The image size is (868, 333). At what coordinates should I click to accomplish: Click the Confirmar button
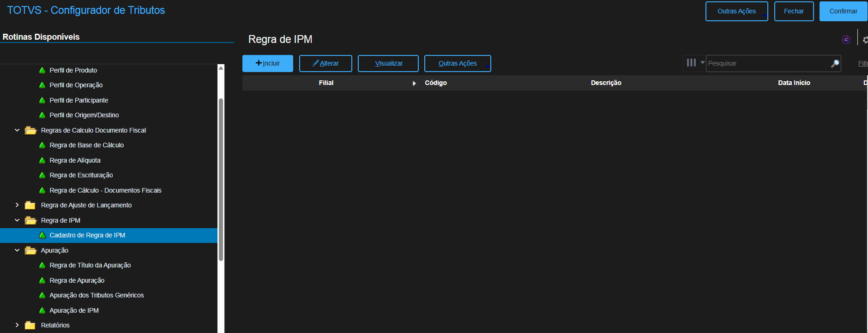843,11
